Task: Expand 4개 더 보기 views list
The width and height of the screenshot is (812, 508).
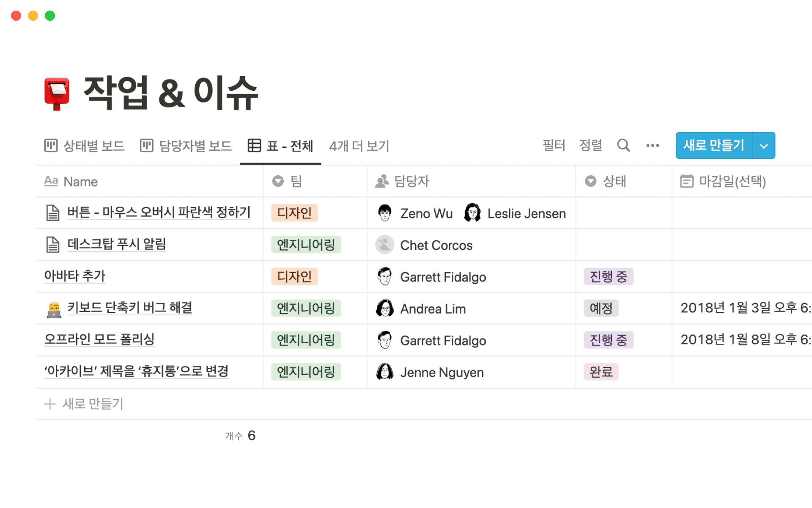Action: (359, 146)
